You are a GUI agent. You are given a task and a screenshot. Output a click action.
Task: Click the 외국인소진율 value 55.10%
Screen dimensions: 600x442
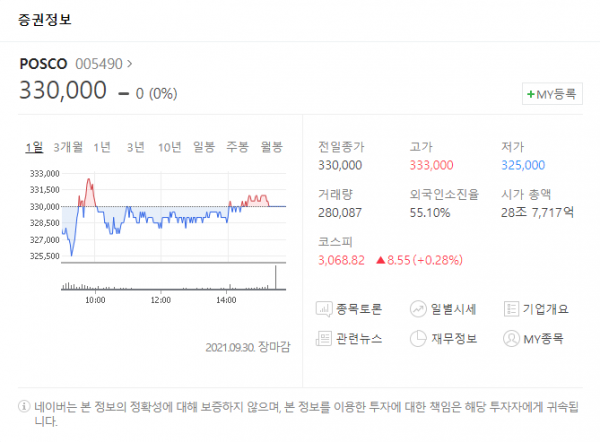pos(430,213)
